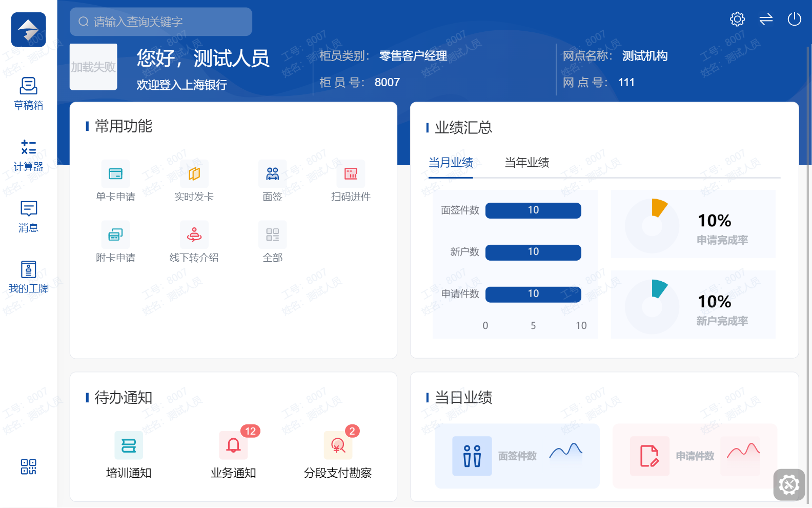The width and height of the screenshot is (812, 508).
Task: Click the 您好，测试人员 greeting
Action: pyautogui.click(x=203, y=58)
